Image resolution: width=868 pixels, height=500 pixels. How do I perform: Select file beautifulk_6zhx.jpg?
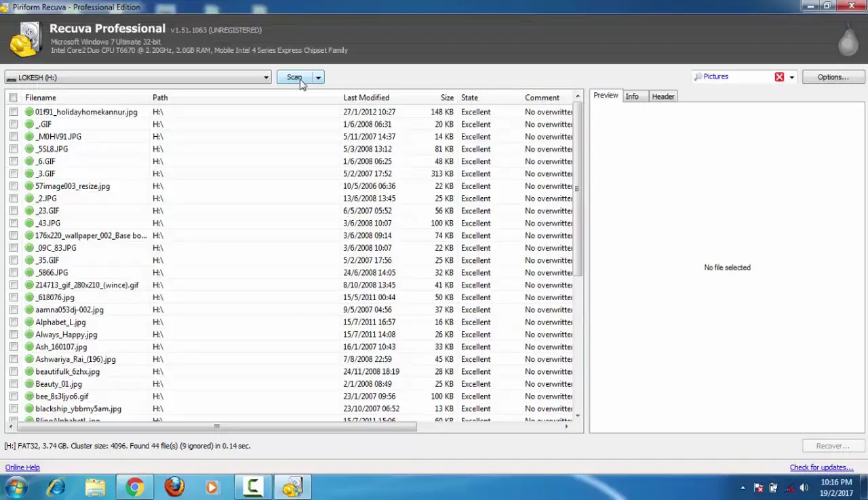67,372
